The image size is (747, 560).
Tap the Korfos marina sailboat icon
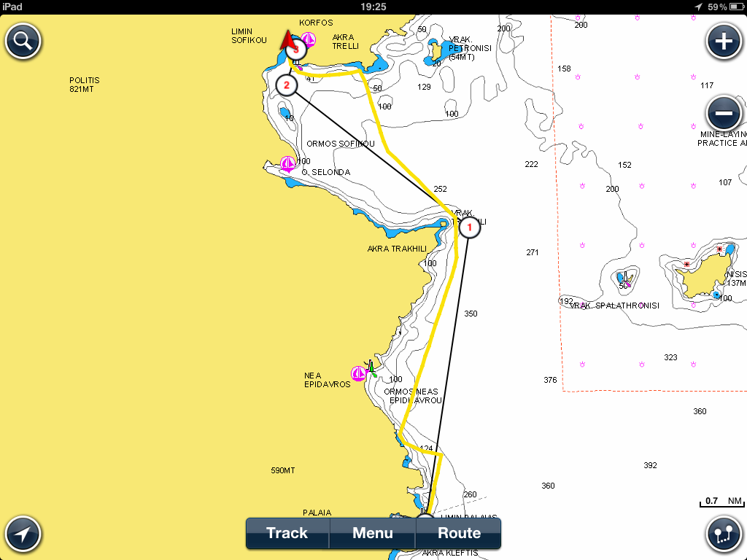(x=309, y=39)
